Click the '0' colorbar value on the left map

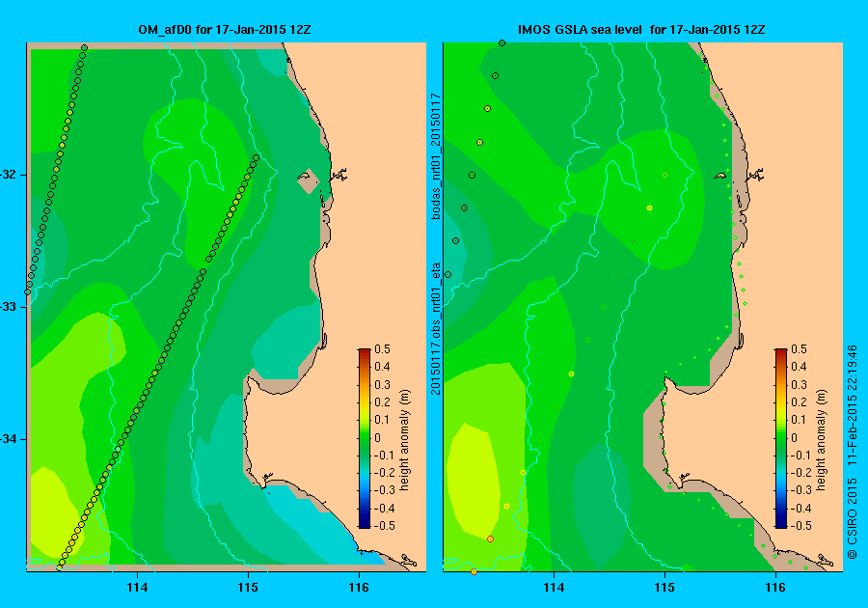[x=377, y=437]
